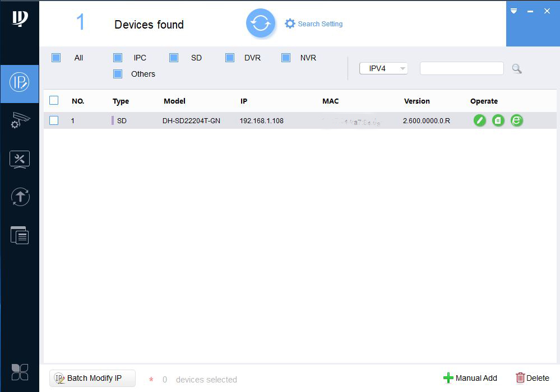Refresh the device search
This screenshot has width=560, height=392.
click(x=260, y=24)
